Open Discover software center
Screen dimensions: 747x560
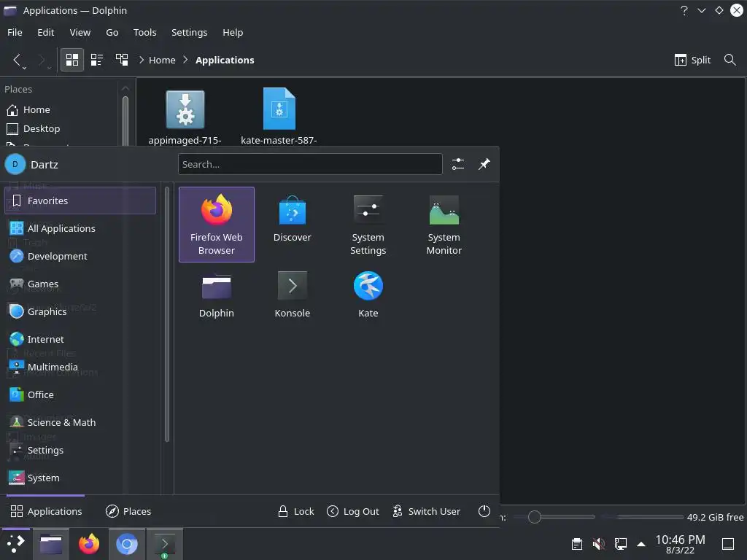click(x=292, y=225)
